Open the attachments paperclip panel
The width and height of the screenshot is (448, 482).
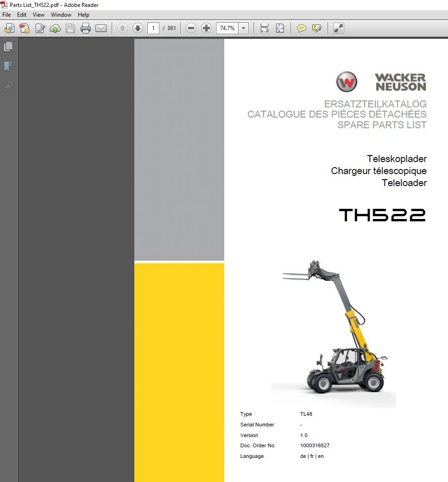point(8,86)
